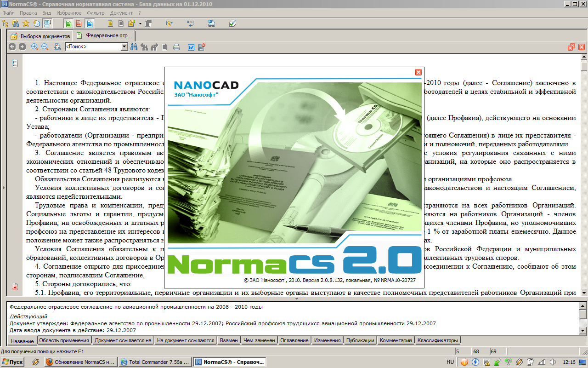Screen dimensions: 588x368
Task: Click the blue binoculars find-in-text icon
Action: pos(134,46)
